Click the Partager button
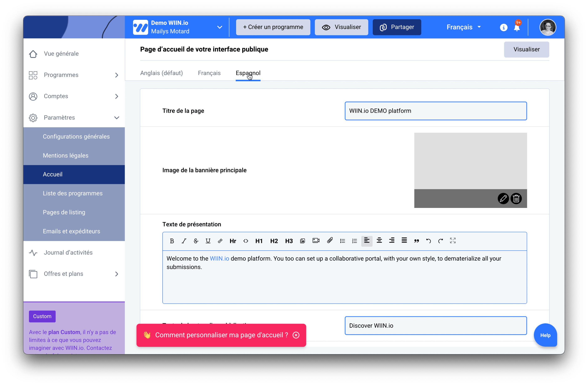This screenshot has height=385, width=588. point(396,27)
